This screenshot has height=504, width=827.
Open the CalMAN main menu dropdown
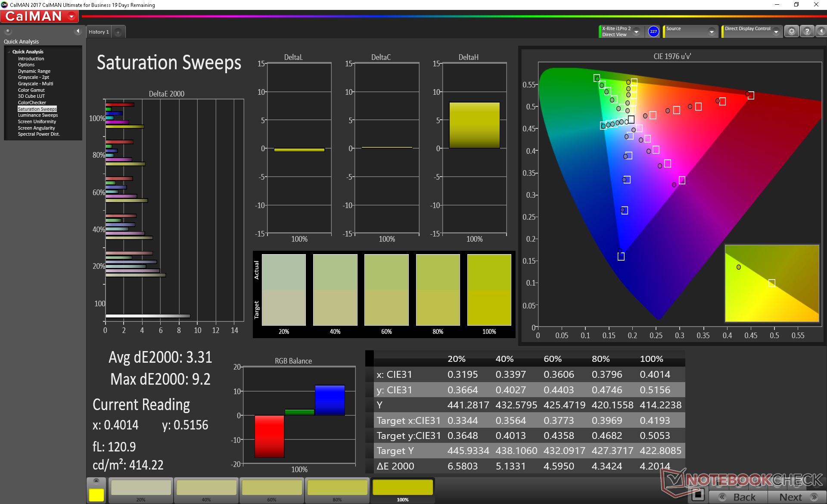pos(72,16)
